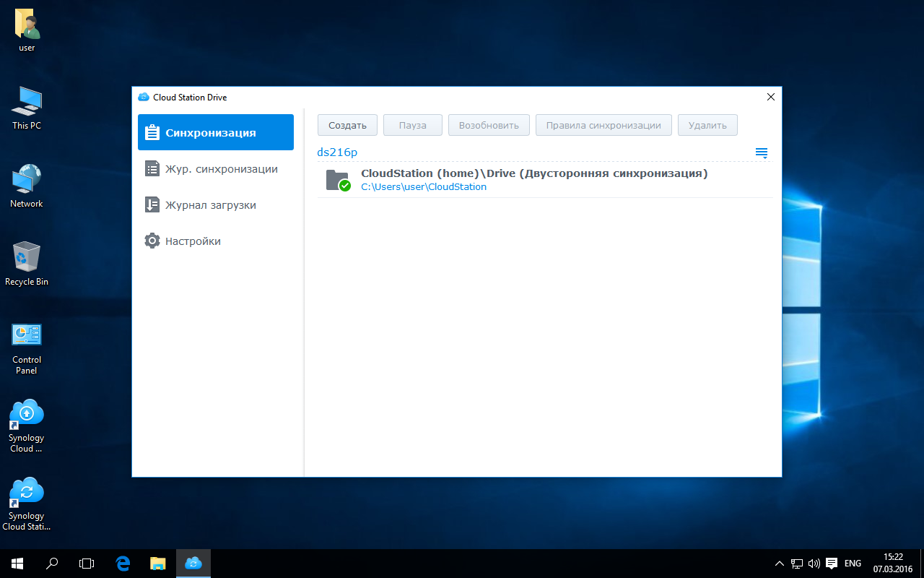Select the CloudStation synced folder icon
Screen dimensions: 924x578
(x=337, y=180)
